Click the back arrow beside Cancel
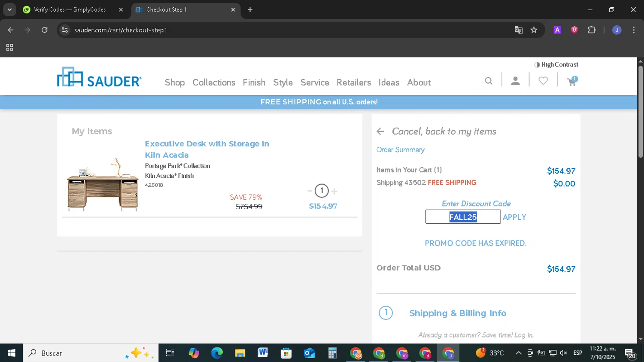644x362 pixels. (x=380, y=131)
